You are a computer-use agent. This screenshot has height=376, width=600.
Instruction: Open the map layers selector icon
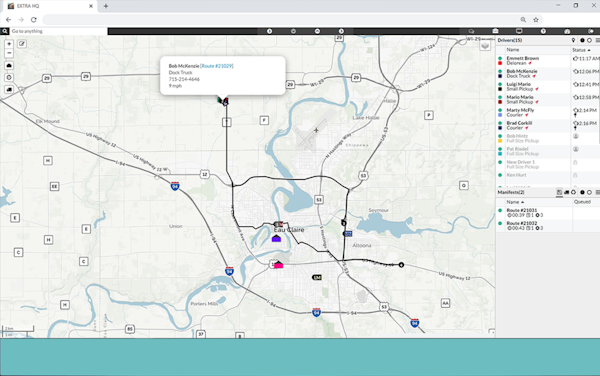coord(485,46)
